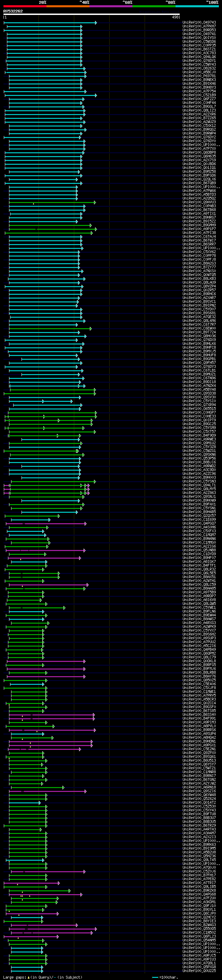Select label UniRef100_Q94LT1
Image resolution: width=222 pixels, height=980 pixels.
pos(199,485)
